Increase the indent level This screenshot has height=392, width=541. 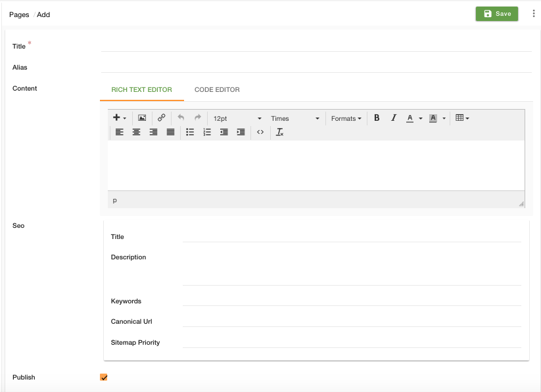point(241,132)
